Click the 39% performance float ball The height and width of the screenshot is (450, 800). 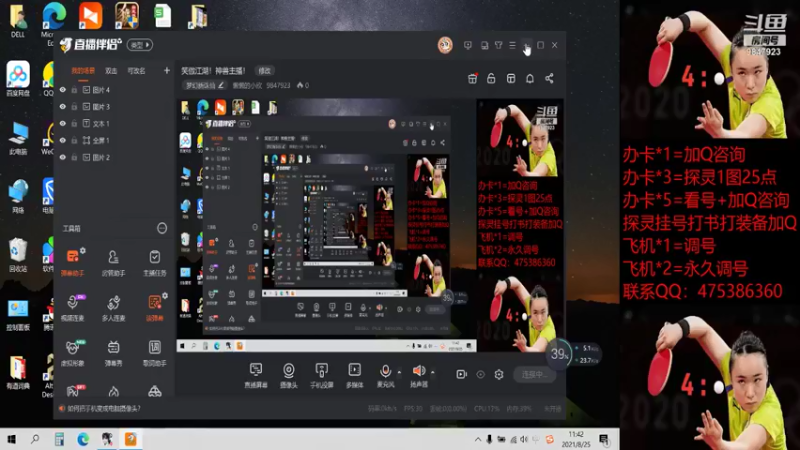click(559, 354)
